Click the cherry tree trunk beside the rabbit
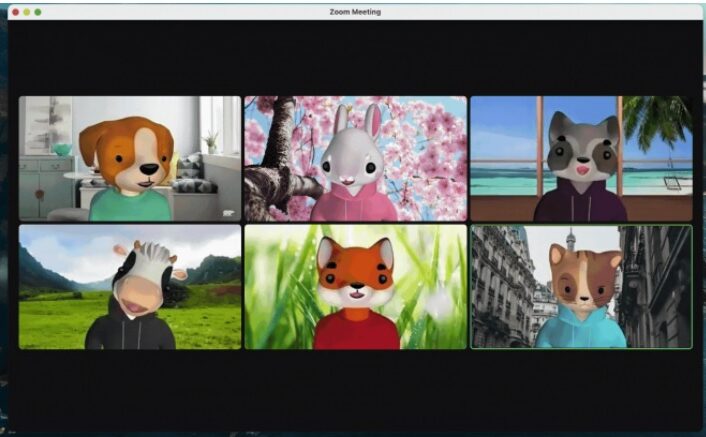706x437 pixels. click(268, 185)
